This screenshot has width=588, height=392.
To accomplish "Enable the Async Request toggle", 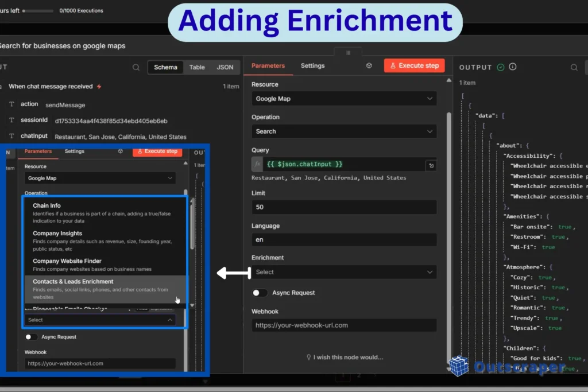I will click(x=260, y=293).
